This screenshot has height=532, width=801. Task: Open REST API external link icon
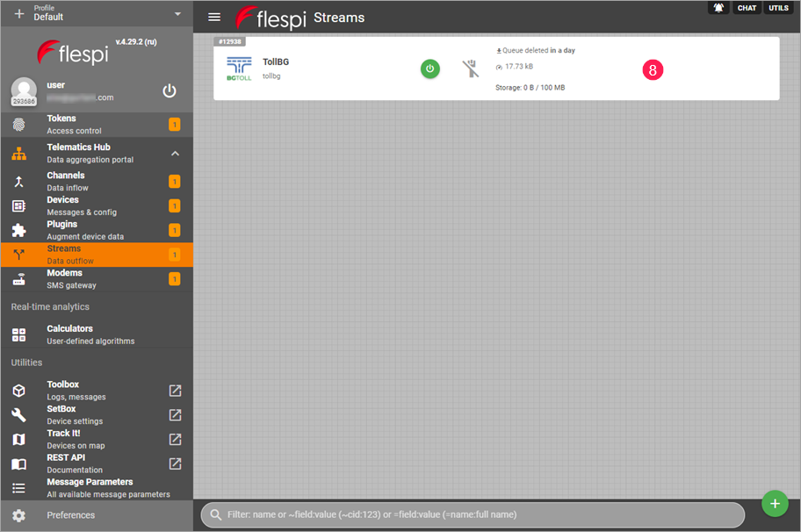pos(175,464)
